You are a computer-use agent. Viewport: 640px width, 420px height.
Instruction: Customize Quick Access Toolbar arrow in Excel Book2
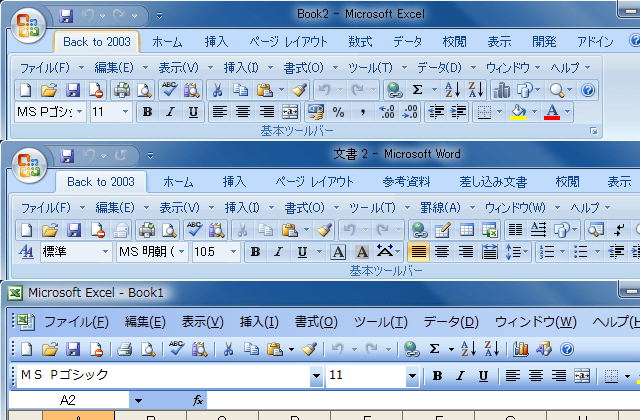coord(159,16)
